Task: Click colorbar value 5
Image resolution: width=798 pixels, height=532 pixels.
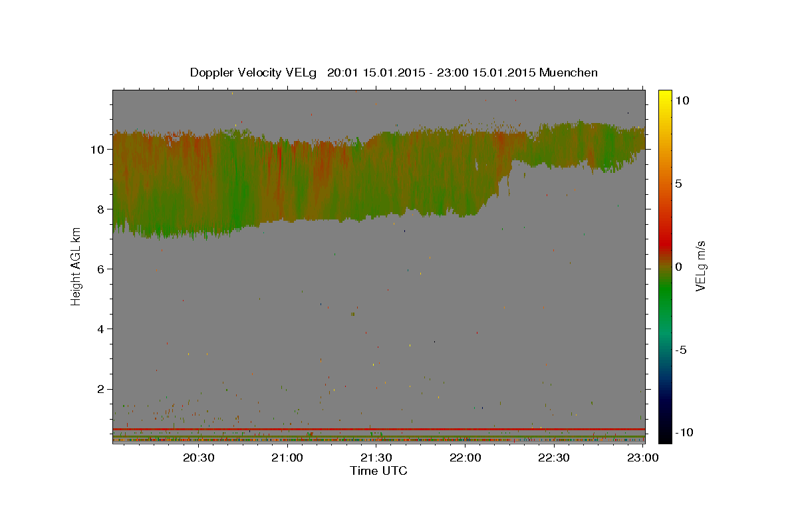Action: pos(678,184)
